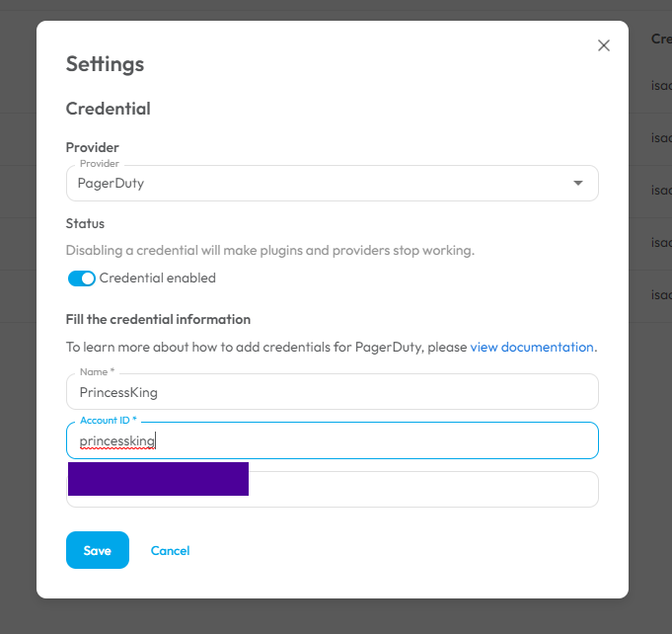Open the PagerDuty provider combo box

tap(333, 183)
